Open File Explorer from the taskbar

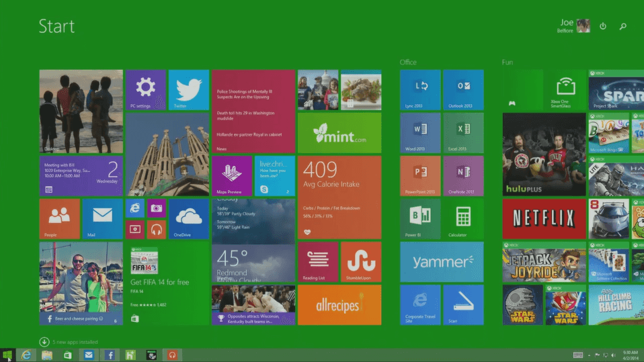47,355
